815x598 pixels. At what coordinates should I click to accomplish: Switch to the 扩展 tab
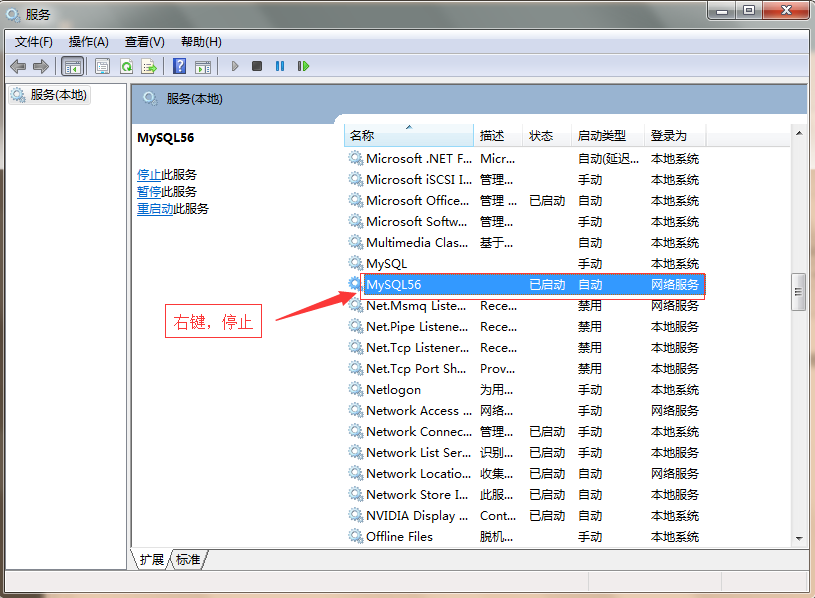tap(151, 560)
